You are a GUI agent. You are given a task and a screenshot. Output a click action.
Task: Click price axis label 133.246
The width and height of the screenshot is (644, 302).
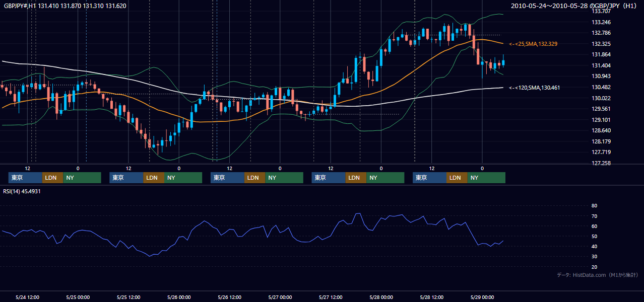601,22
